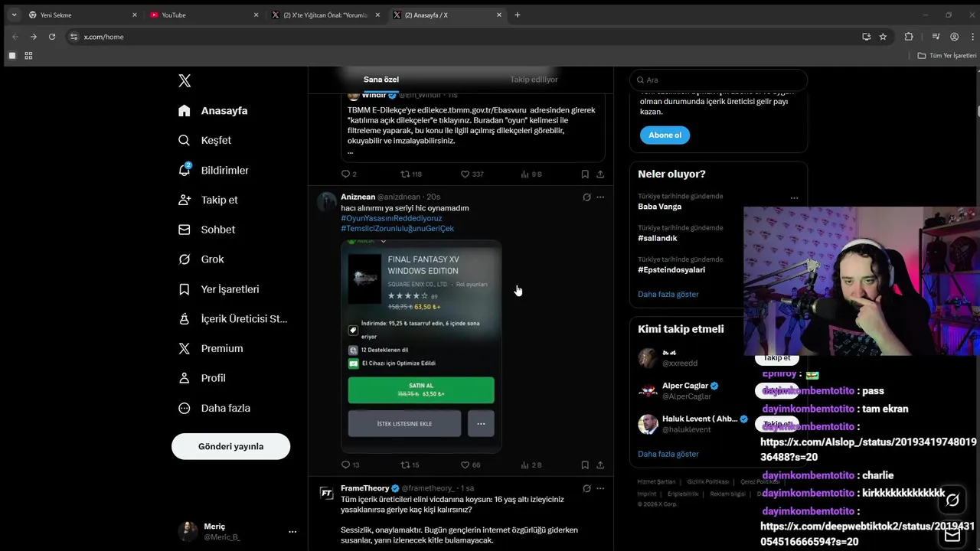Viewport: 980px width, 551px height.
Task: Open account menu dots beside Meriç
Action: pyautogui.click(x=292, y=531)
